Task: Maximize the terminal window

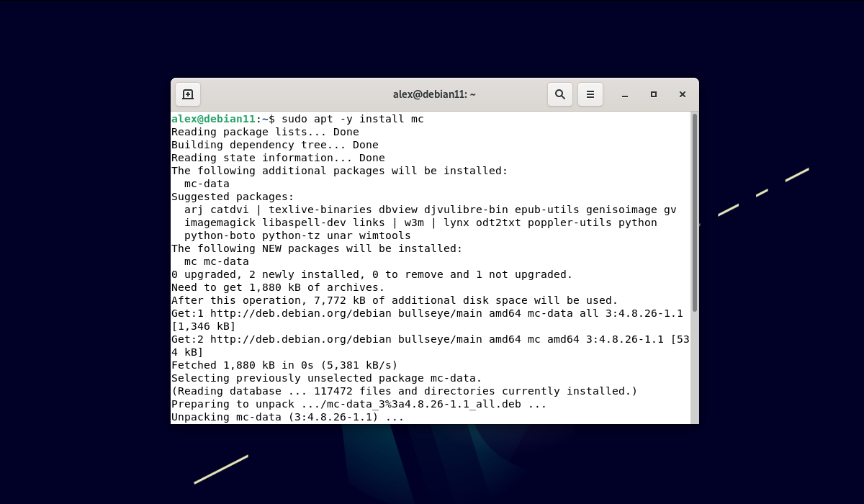Action: tap(654, 94)
